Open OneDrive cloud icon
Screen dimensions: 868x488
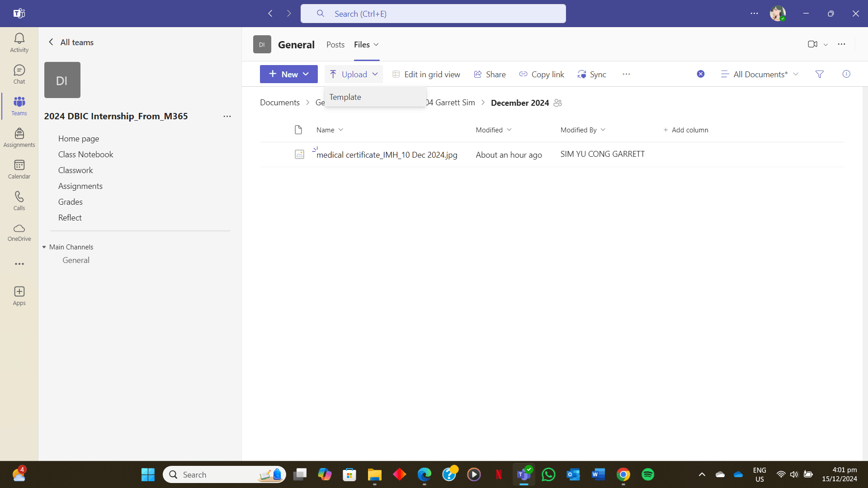point(19,232)
